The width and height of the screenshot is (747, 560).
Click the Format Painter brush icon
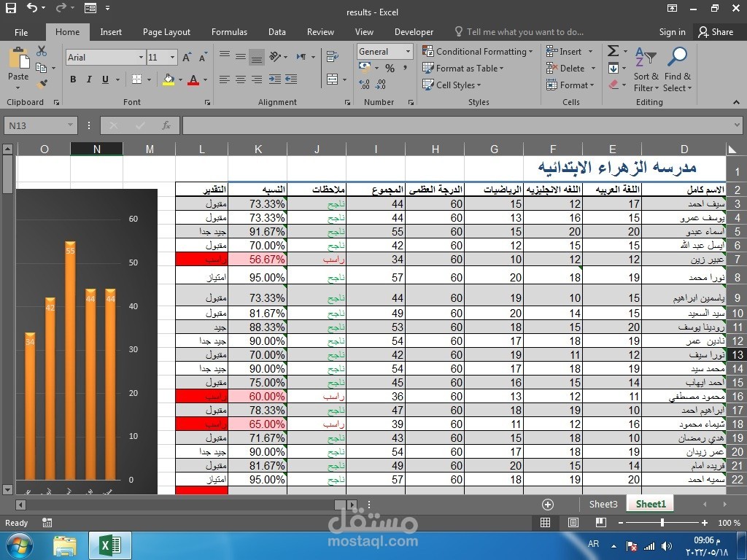pyautogui.click(x=42, y=85)
